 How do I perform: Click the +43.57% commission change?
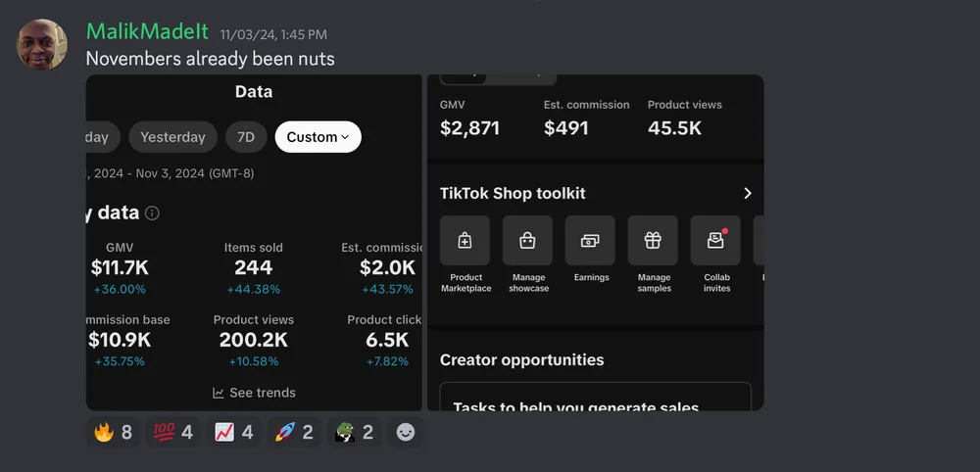387,290
